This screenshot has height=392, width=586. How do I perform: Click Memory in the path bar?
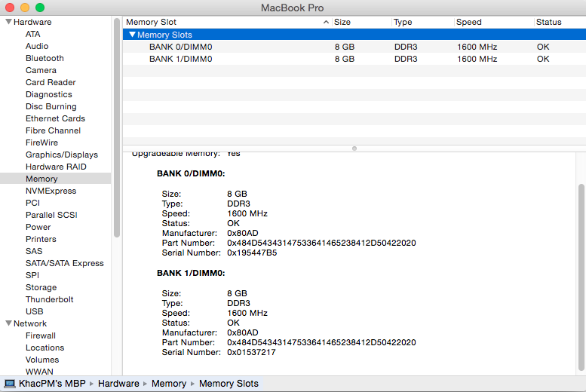168,384
